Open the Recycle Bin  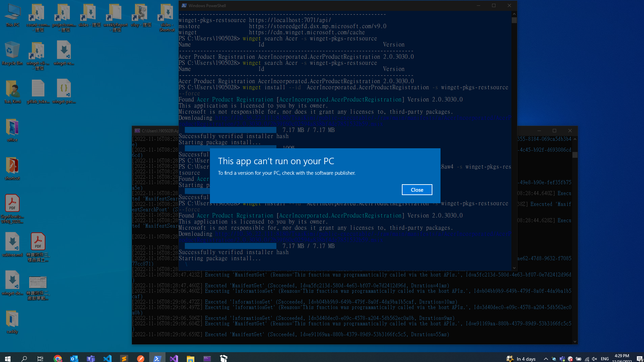pos(12,53)
